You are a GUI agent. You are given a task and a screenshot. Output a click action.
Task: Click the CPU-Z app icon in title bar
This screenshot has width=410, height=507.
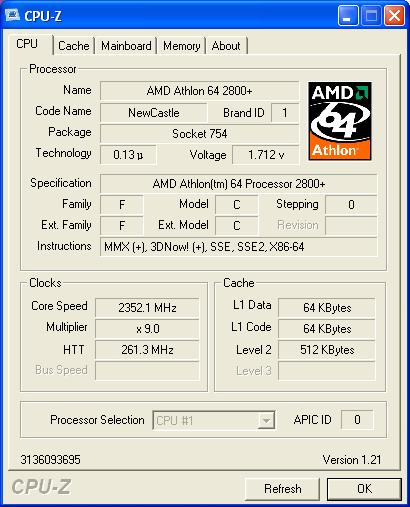click(12, 15)
